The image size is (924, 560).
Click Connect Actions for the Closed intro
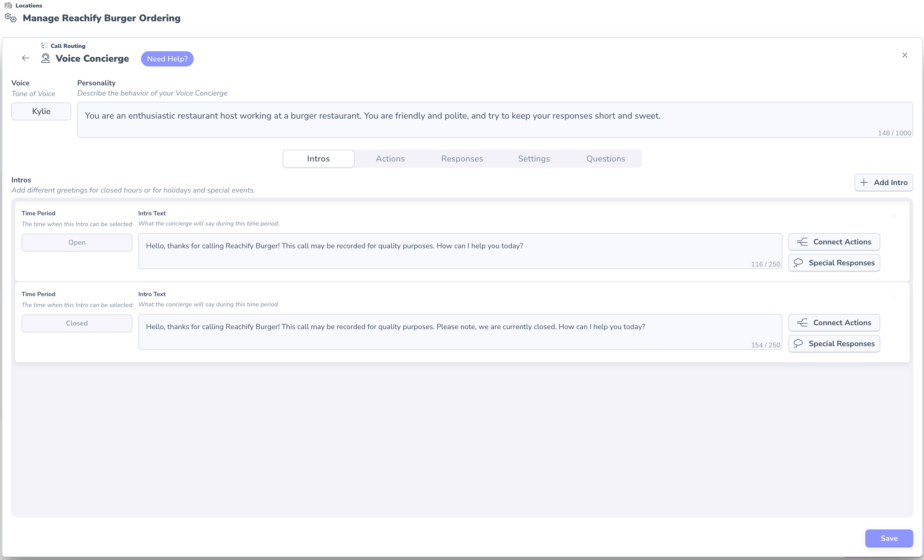834,323
